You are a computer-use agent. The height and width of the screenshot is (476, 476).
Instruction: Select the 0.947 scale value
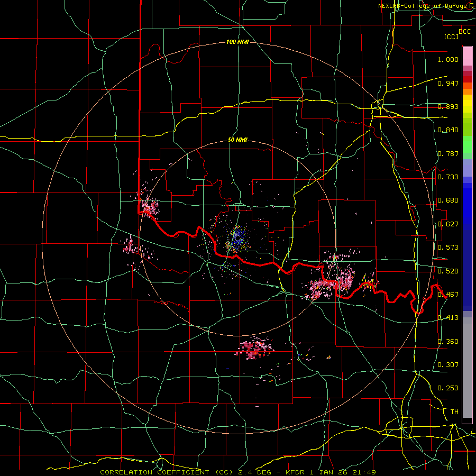(x=448, y=83)
